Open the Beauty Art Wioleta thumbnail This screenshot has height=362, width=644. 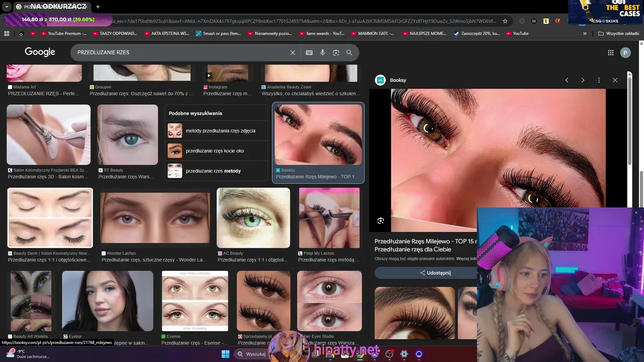(31, 301)
